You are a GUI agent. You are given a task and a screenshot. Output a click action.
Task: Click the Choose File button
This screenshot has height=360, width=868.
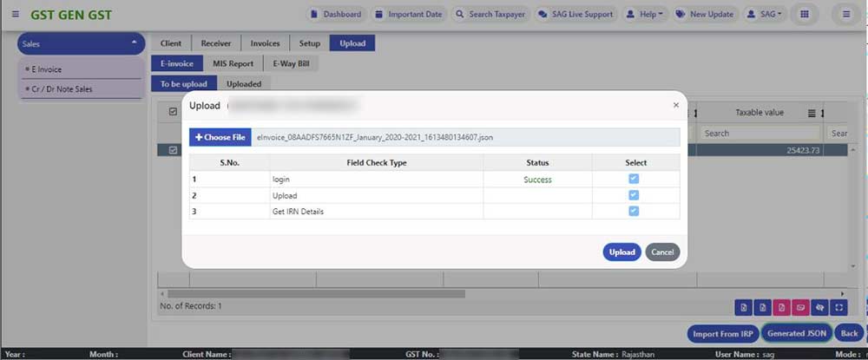(x=220, y=137)
